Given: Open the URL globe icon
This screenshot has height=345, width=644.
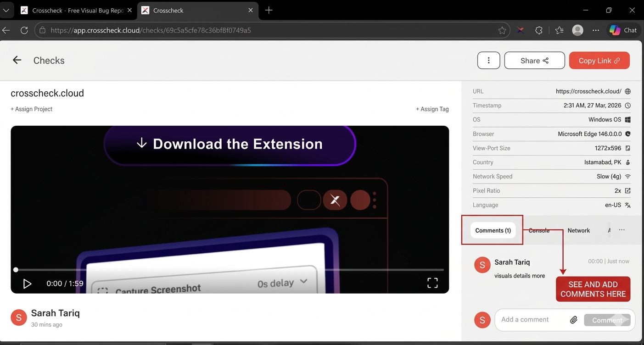Looking at the screenshot, I should pyautogui.click(x=627, y=91).
